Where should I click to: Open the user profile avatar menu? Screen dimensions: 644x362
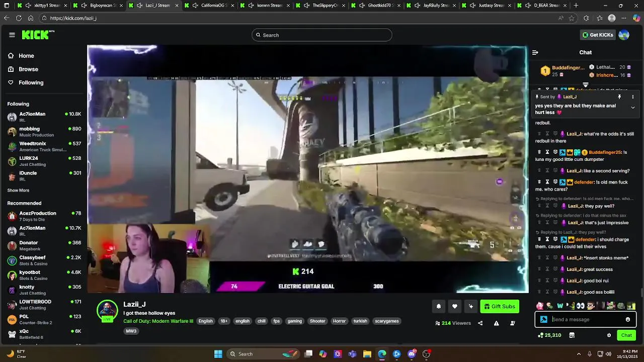click(x=624, y=35)
